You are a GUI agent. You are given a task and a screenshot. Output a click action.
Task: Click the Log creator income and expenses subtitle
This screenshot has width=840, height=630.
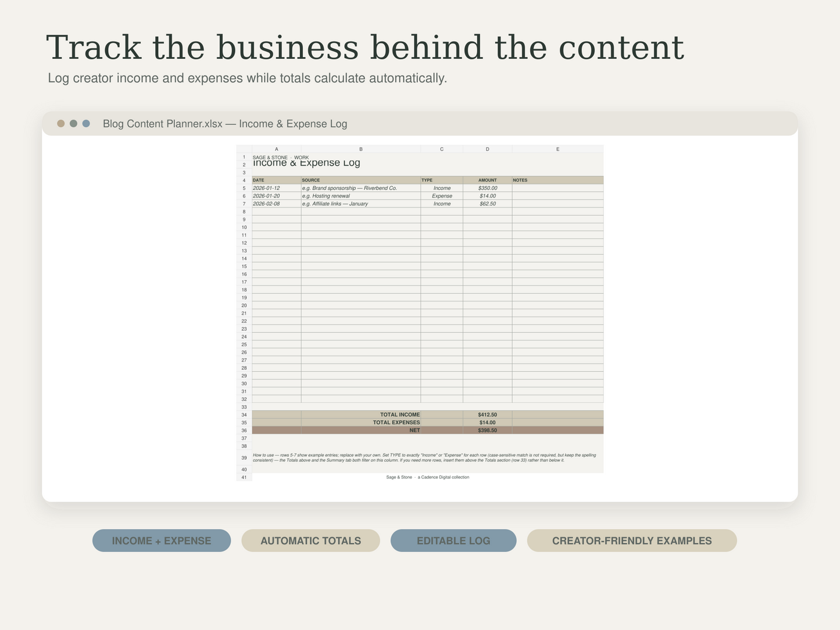coord(248,78)
